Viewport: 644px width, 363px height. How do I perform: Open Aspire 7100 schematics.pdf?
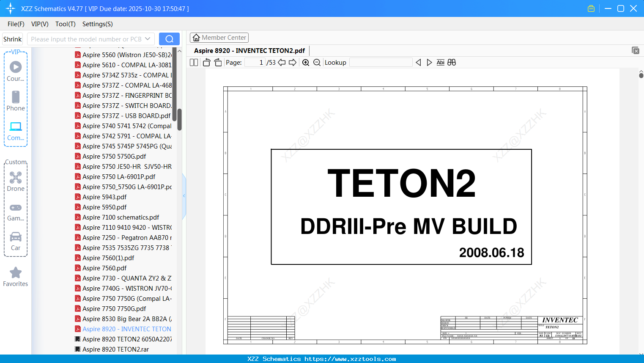click(117, 217)
